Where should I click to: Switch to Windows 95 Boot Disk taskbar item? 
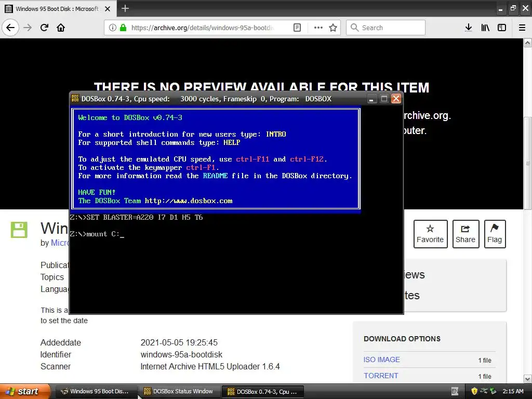pyautogui.click(x=96, y=391)
